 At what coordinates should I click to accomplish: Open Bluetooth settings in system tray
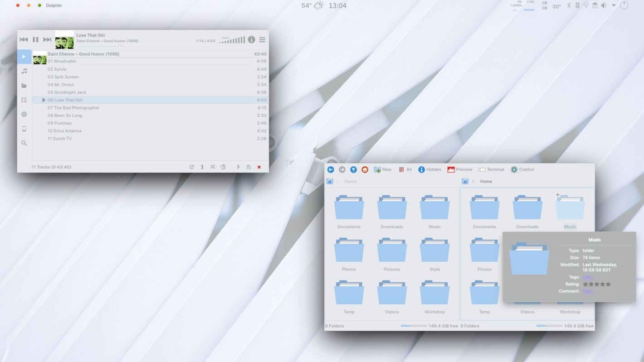569,5
